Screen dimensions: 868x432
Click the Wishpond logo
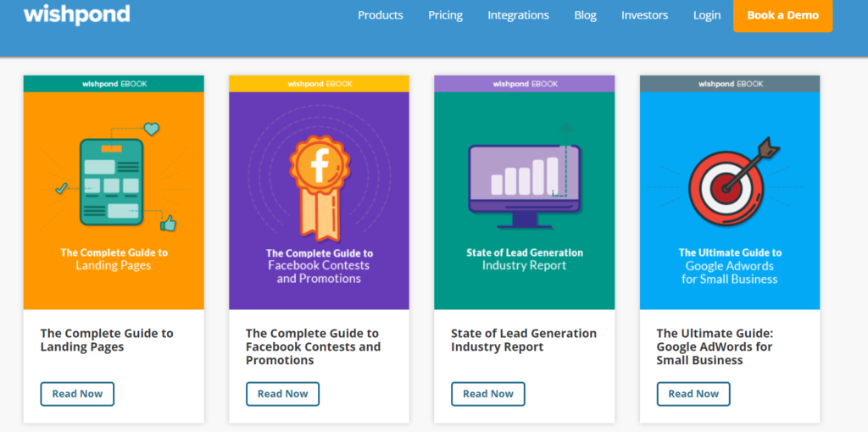[x=76, y=15]
